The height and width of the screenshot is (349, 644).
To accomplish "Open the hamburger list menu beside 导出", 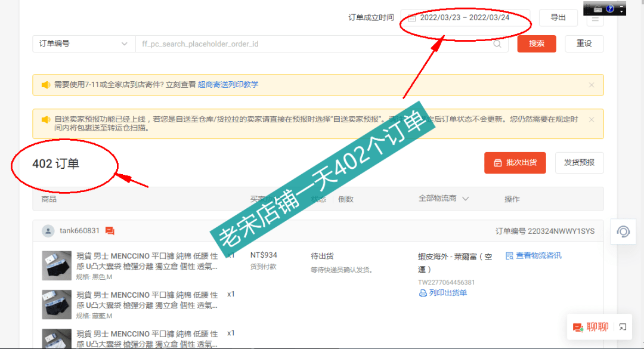I will pyautogui.click(x=595, y=19).
